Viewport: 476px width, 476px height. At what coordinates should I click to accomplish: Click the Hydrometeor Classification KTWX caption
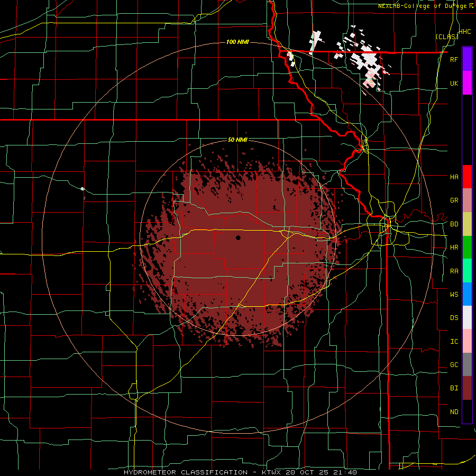point(240,472)
